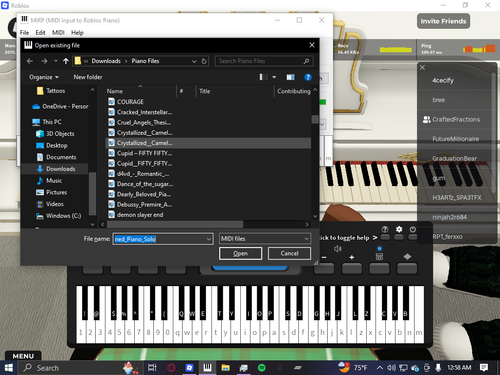Open the MIRP File menu
The width and height of the screenshot is (500, 375).
24,33
